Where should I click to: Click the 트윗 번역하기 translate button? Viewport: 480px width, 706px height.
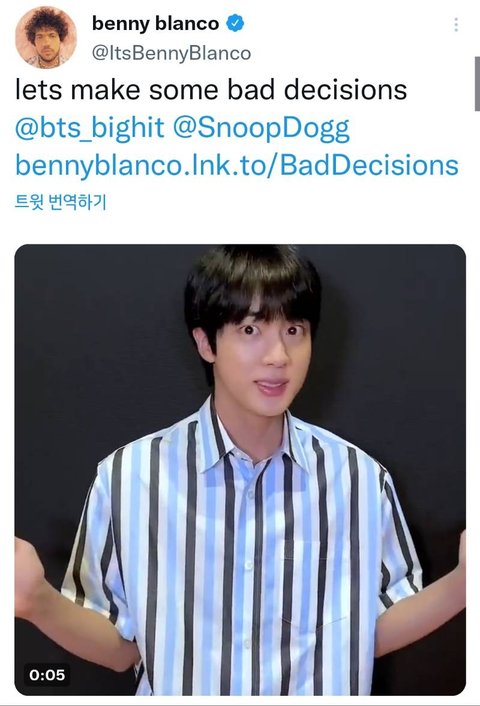pos(61,202)
